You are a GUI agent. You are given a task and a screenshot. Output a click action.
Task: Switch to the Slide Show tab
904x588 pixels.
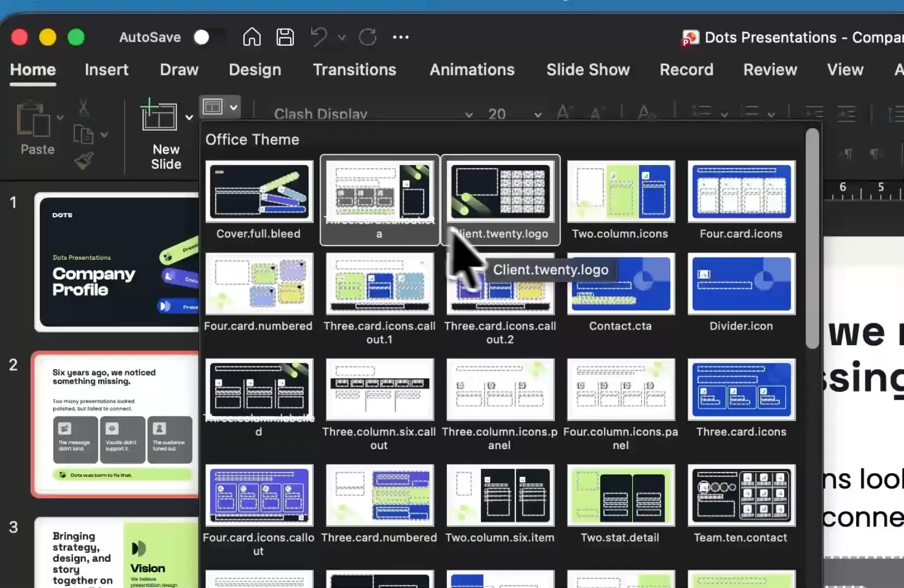(x=588, y=70)
